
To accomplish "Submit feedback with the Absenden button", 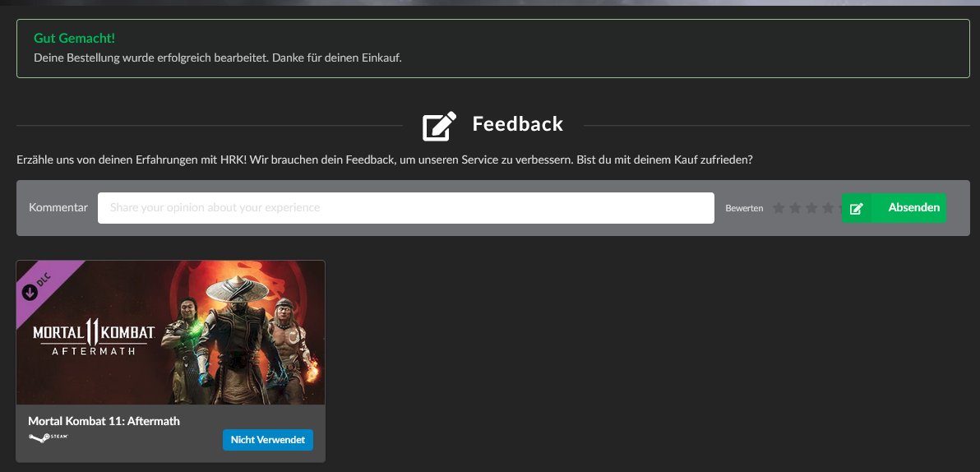I will (x=894, y=207).
